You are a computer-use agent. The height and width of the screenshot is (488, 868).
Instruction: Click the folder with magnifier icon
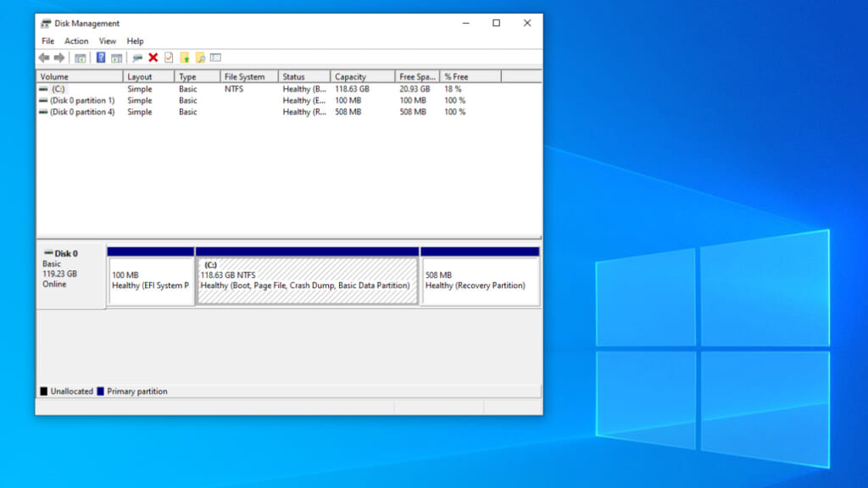tap(200, 58)
